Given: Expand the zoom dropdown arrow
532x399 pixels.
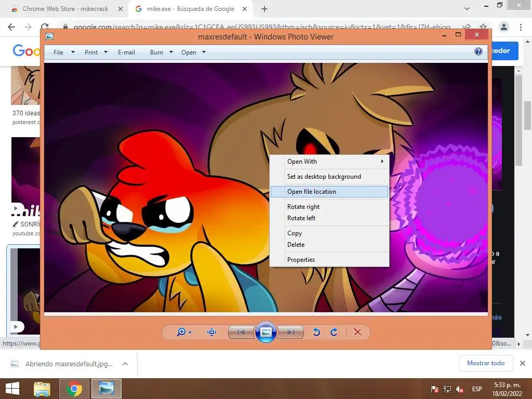Looking at the screenshot, I should coord(190,332).
